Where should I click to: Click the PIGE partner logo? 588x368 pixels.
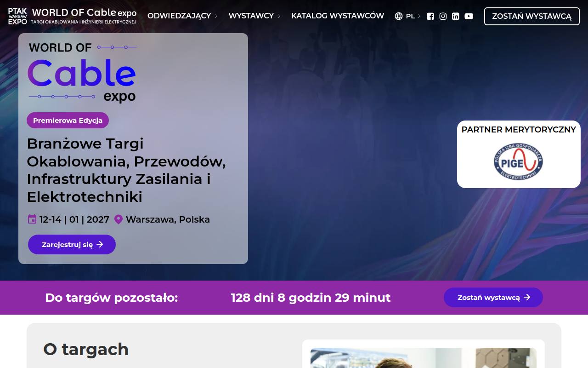coord(519,161)
